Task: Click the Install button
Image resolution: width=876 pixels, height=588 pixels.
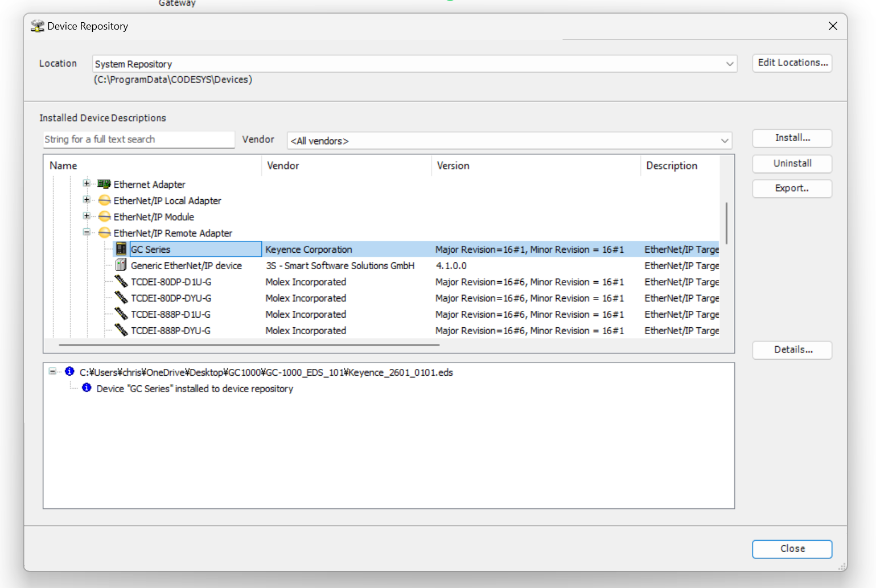Action: coord(792,138)
